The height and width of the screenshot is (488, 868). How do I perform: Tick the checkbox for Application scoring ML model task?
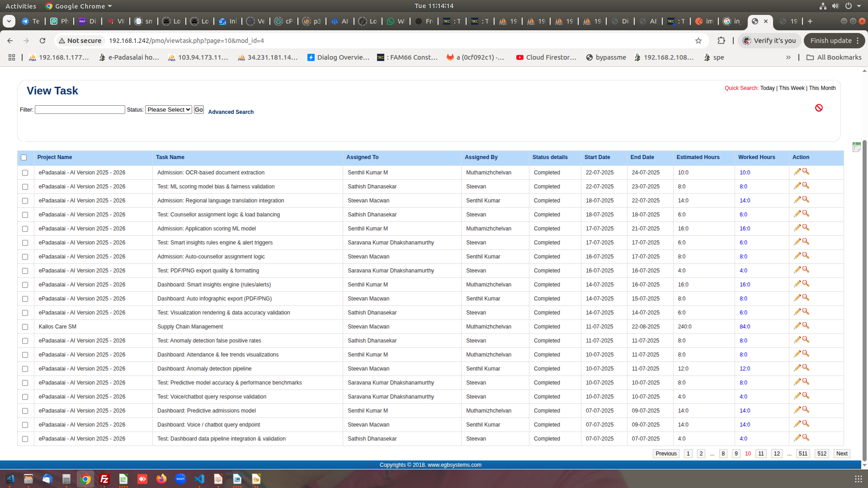[x=25, y=229]
